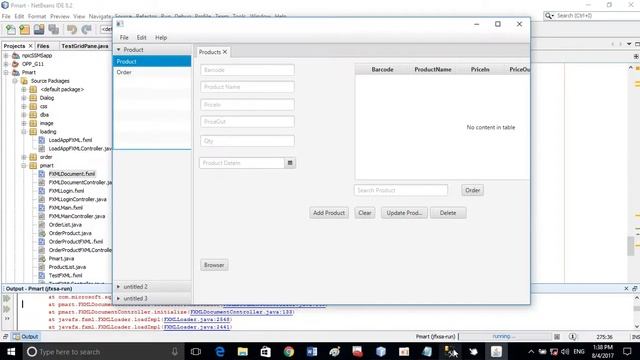Expand the Dialog package node
Image resolution: width=640 pixels, height=360 pixels.
pyautogui.click(x=24, y=98)
